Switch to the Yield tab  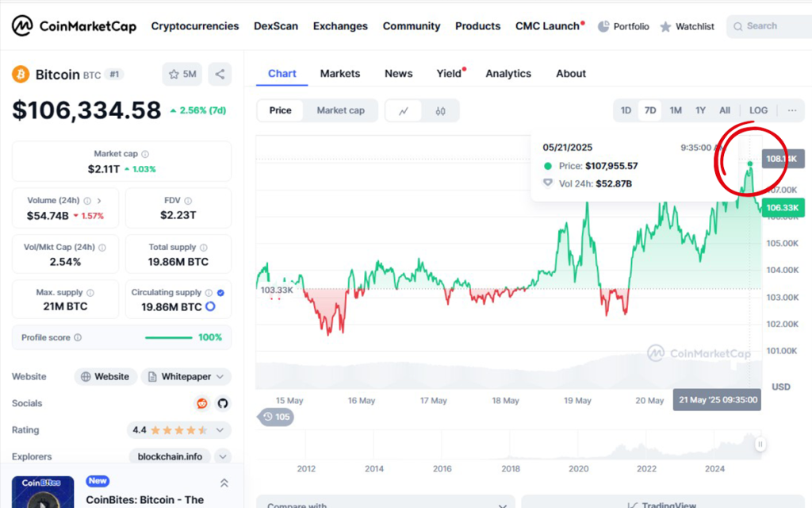click(x=449, y=74)
